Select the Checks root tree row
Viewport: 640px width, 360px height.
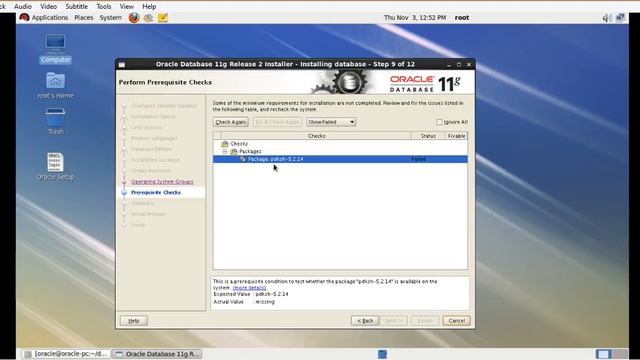[340, 144]
